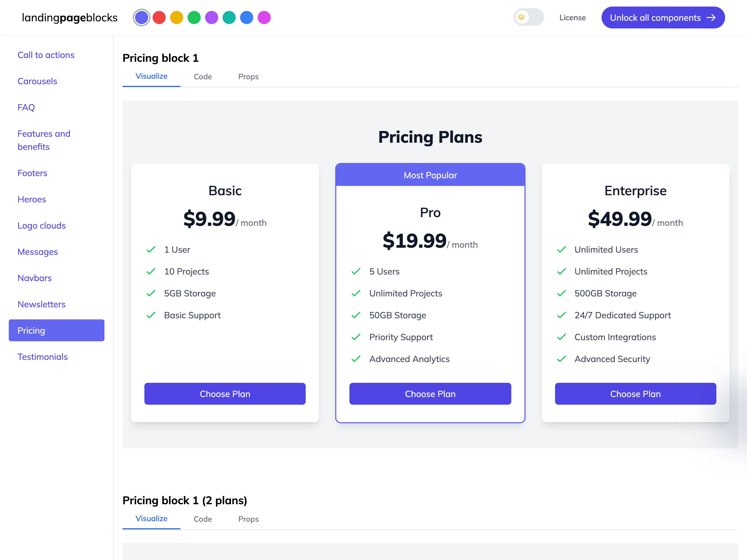Open Code tab for Pricing block 1 (2 plans)
This screenshot has width=747, height=560.
[x=203, y=519]
